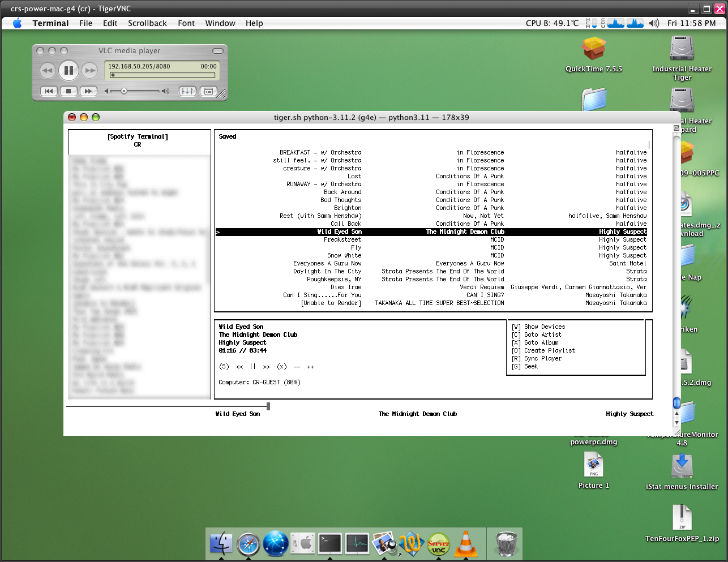
Task: Select the Industrial Heater Tiger drive
Action: (x=682, y=58)
